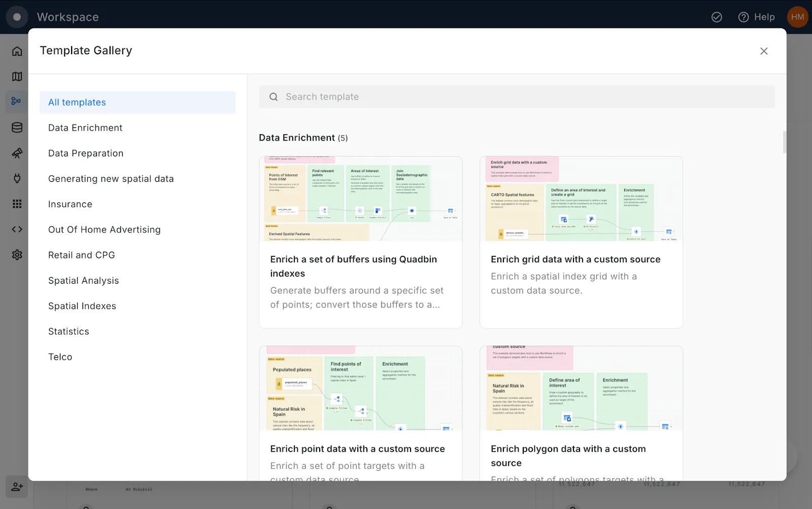Switch to the Data Enrichment category
This screenshot has height=509, width=812.
coord(85,127)
